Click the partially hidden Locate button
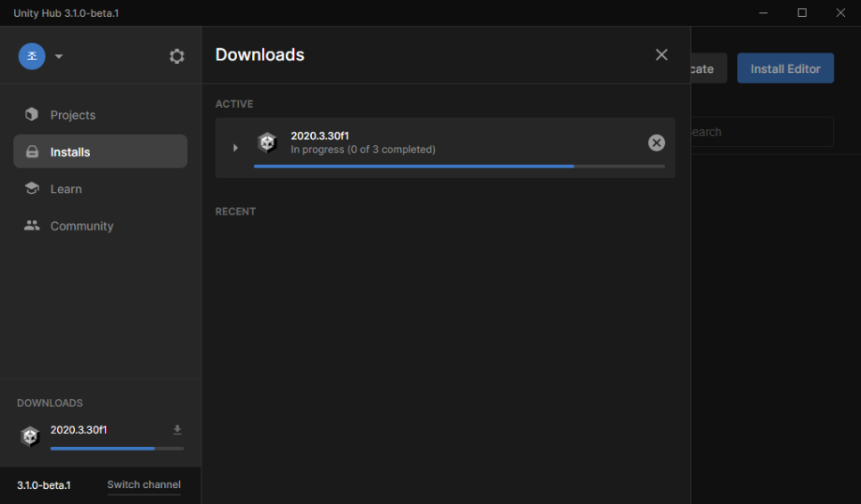This screenshot has width=861, height=504. 709,69
